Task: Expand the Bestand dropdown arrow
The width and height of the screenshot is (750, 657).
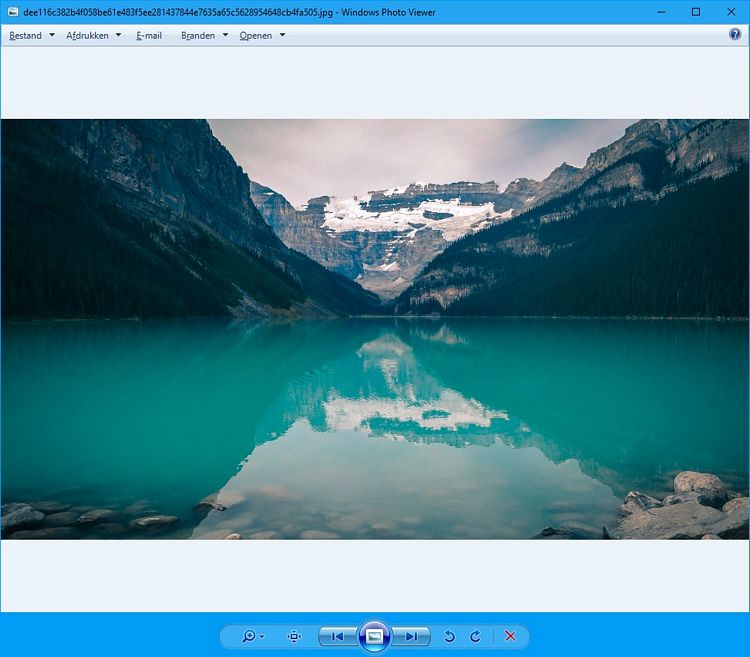Action: pos(52,35)
